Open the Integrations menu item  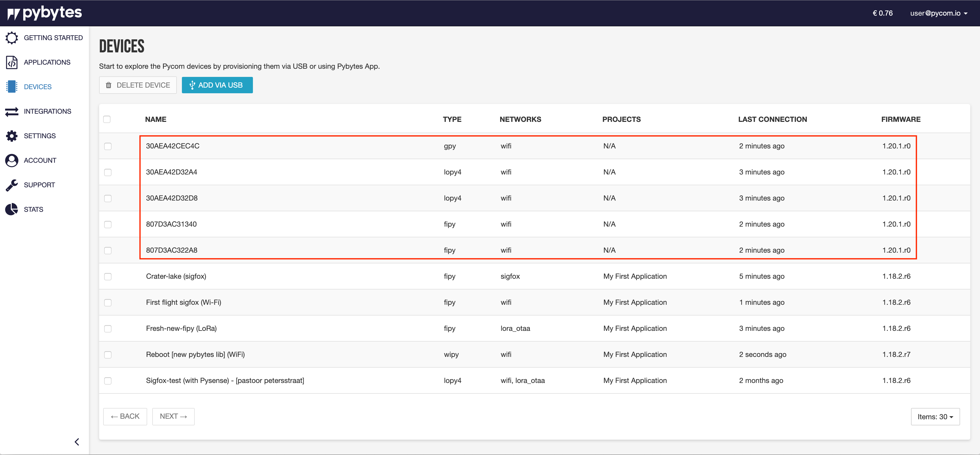coord(47,111)
